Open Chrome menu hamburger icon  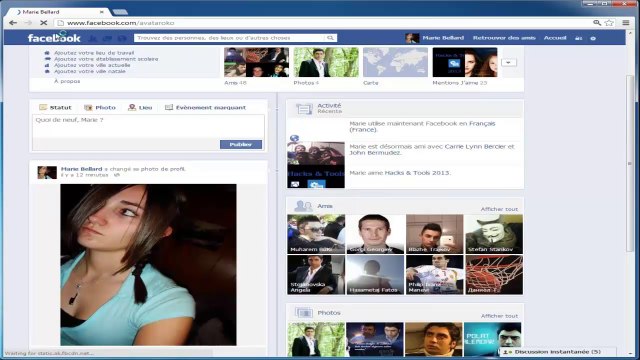[626, 23]
